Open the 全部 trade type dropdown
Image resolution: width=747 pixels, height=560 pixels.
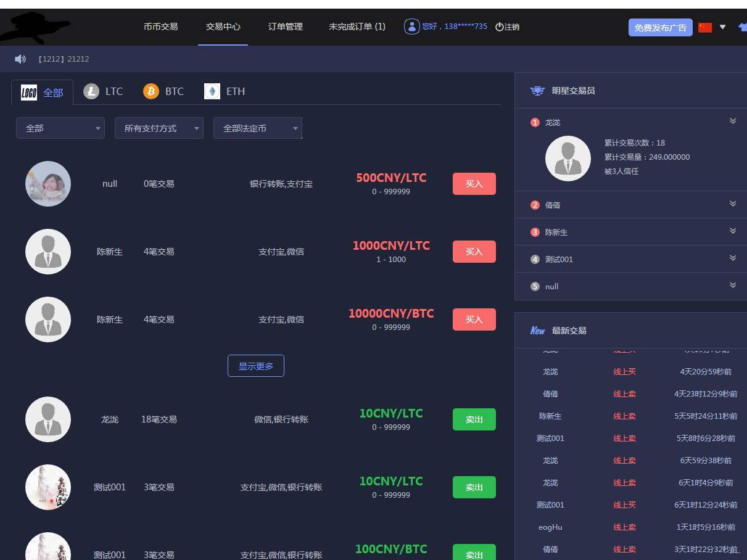[60, 128]
